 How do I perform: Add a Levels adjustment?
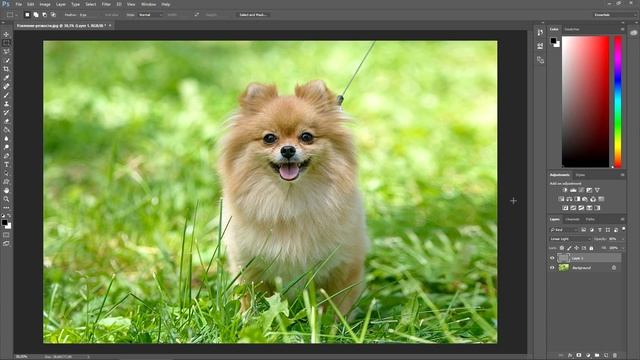click(x=573, y=190)
